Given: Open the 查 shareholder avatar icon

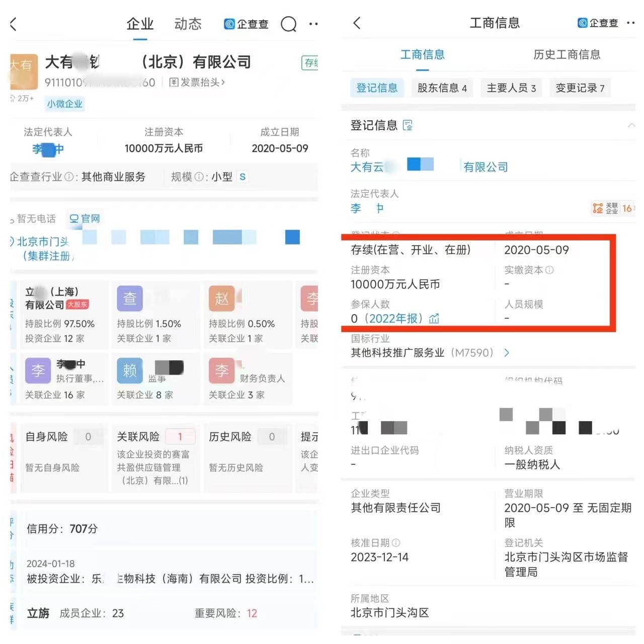Looking at the screenshot, I should click(130, 299).
